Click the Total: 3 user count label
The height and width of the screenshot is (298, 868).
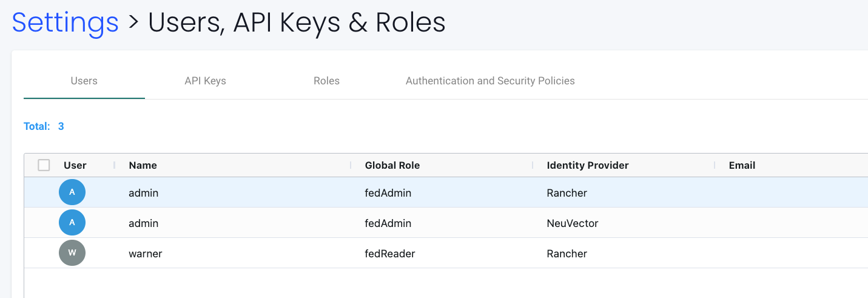(44, 126)
